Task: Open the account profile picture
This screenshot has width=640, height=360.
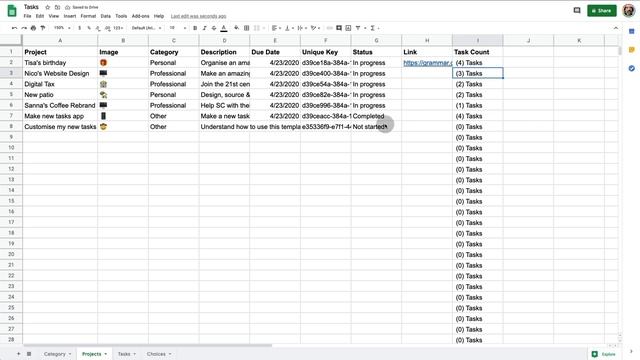Action: [x=629, y=11]
